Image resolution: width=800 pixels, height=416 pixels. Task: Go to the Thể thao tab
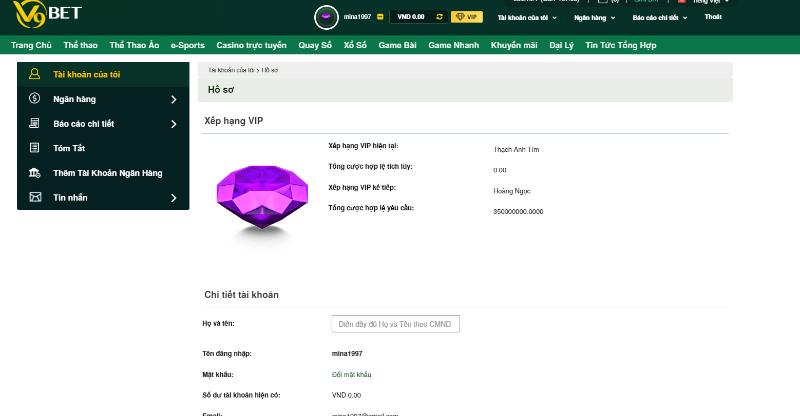(80, 45)
